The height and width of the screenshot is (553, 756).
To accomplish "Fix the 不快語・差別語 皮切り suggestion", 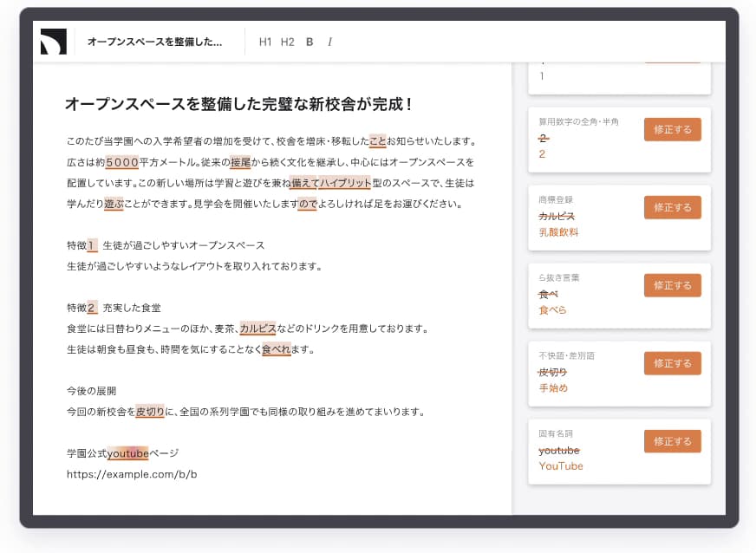I will pyautogui.click(x=672, y=363).
